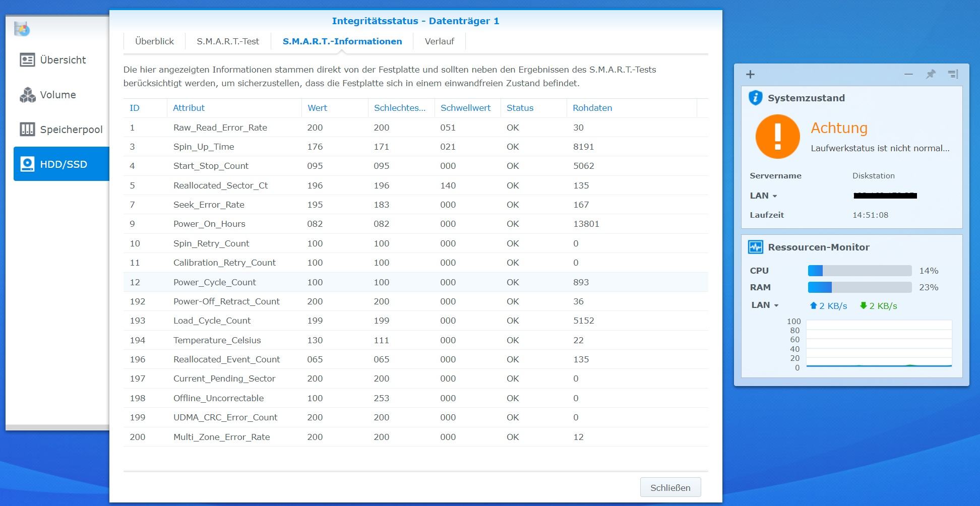980x506 pixels.
Task: Click the raw value 8191
Action: tap(584, 147)
